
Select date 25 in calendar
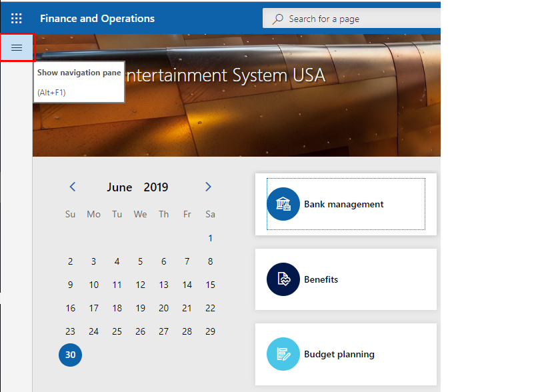(x=117, y=331)
